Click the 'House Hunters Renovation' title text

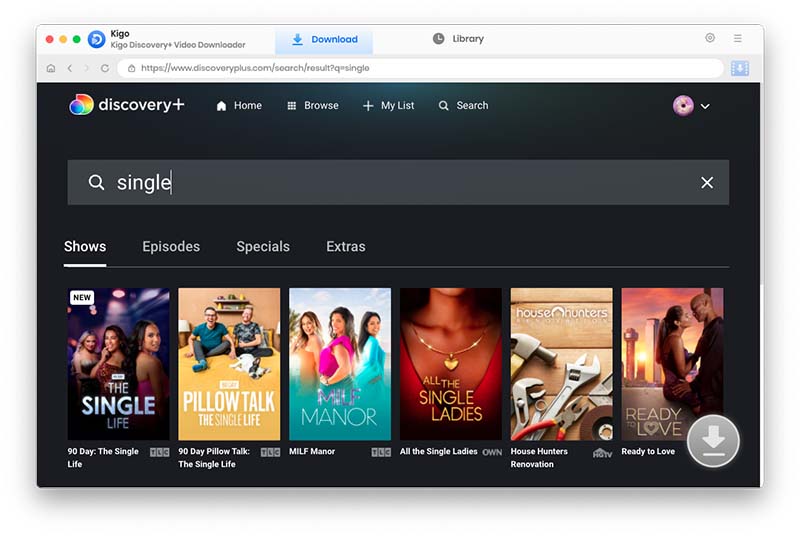point(539,457)
